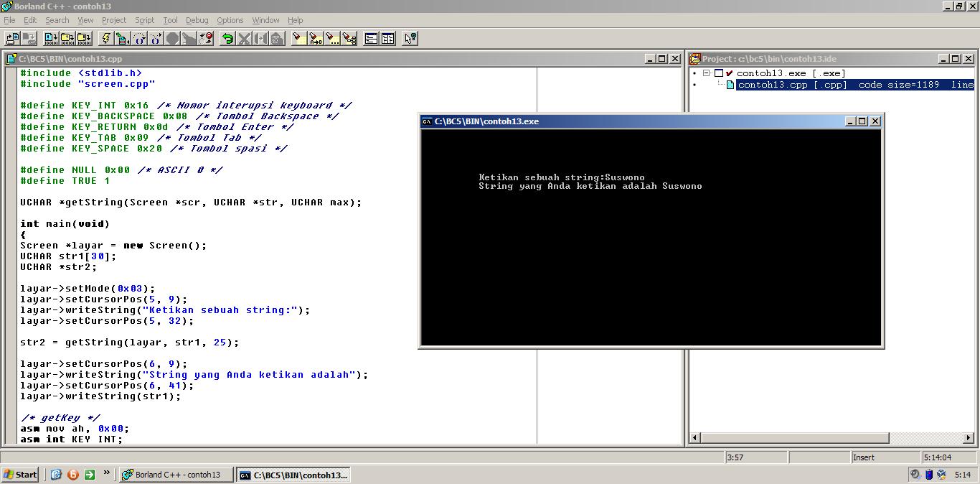Click the context Help pointer icon
The height and width of the screenshot is (484, 980).
pos(410,38)
